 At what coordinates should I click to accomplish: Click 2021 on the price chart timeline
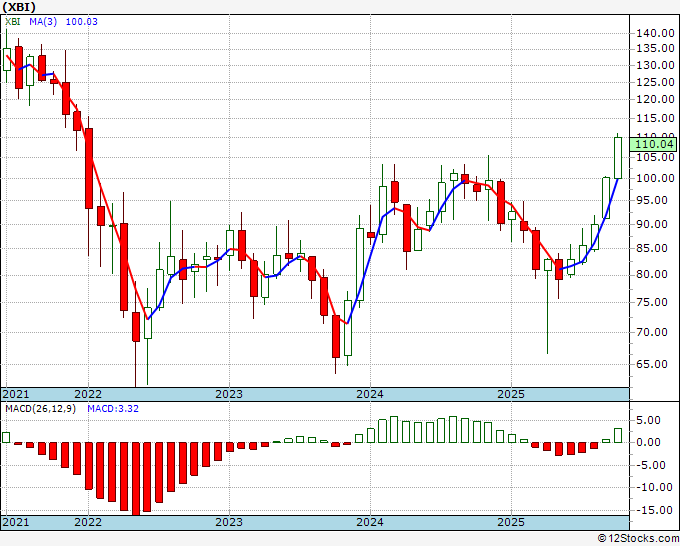tap(16, 394)
